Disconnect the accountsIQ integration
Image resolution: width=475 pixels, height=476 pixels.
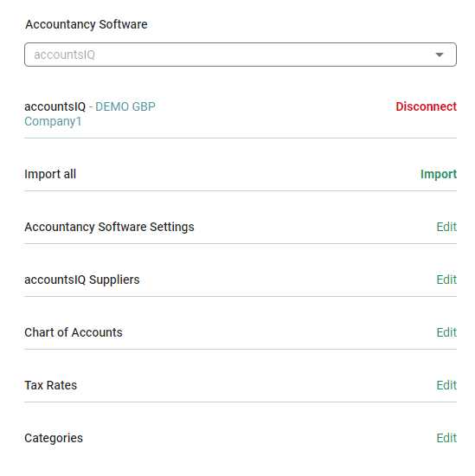pyautogui.click(x=426, y=106)
